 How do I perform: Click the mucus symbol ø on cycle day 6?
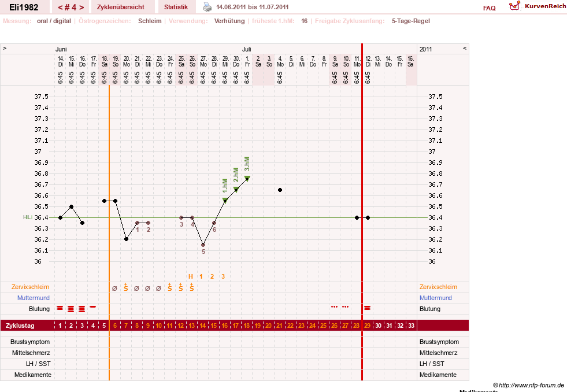coord(114,288)
